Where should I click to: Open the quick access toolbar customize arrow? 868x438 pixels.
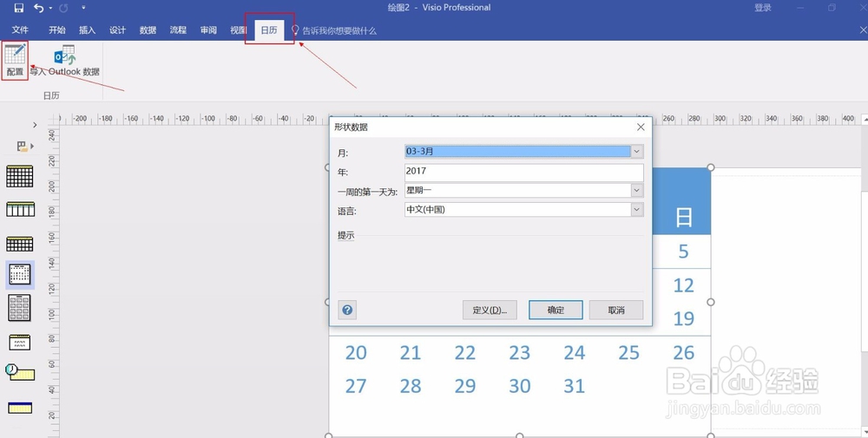pyautogui.click(x=83, y=8)
